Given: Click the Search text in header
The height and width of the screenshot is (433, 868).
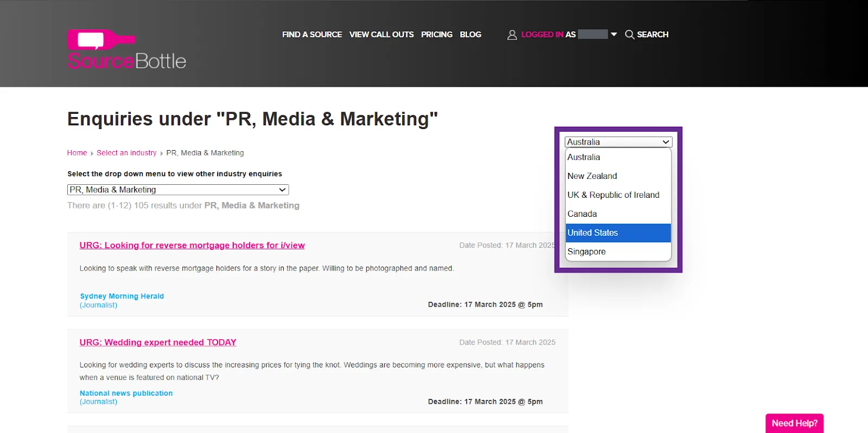Looking at the screenshot, I should pos(653,34).
